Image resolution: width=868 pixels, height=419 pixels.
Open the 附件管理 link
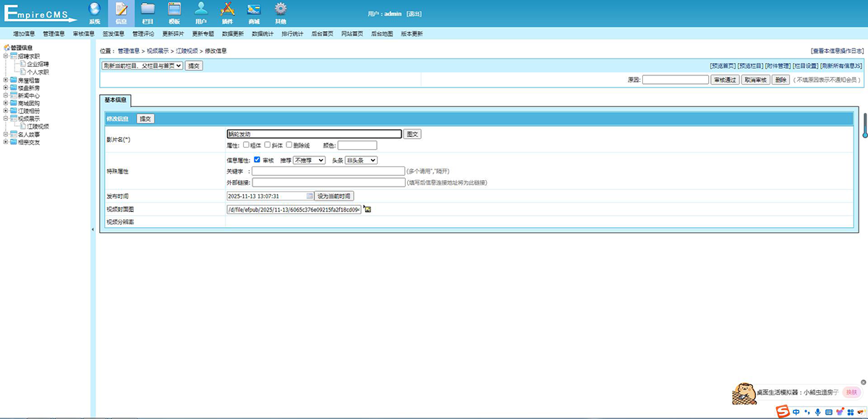pyautogui.click(x=778, y=65)
